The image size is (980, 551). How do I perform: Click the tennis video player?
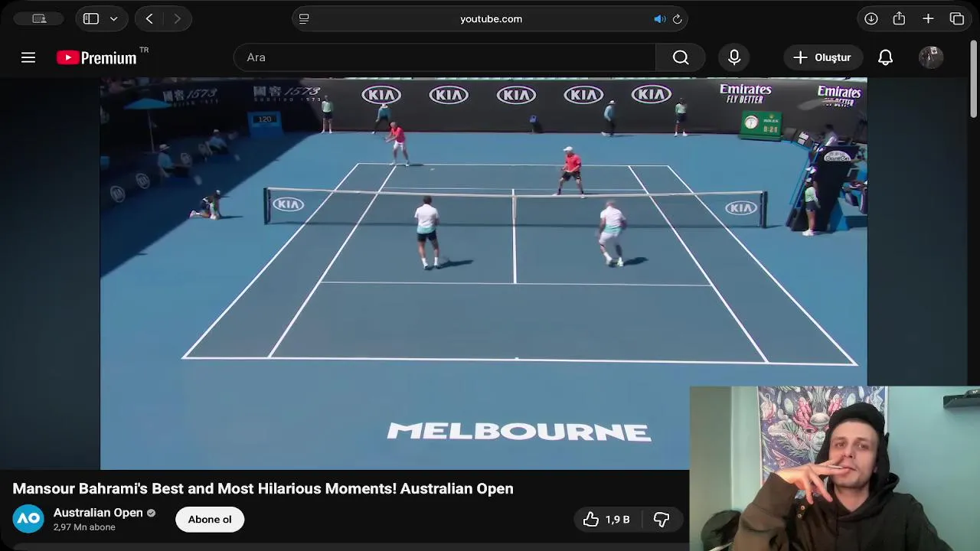pyautogui.click(x=483, y=273)
